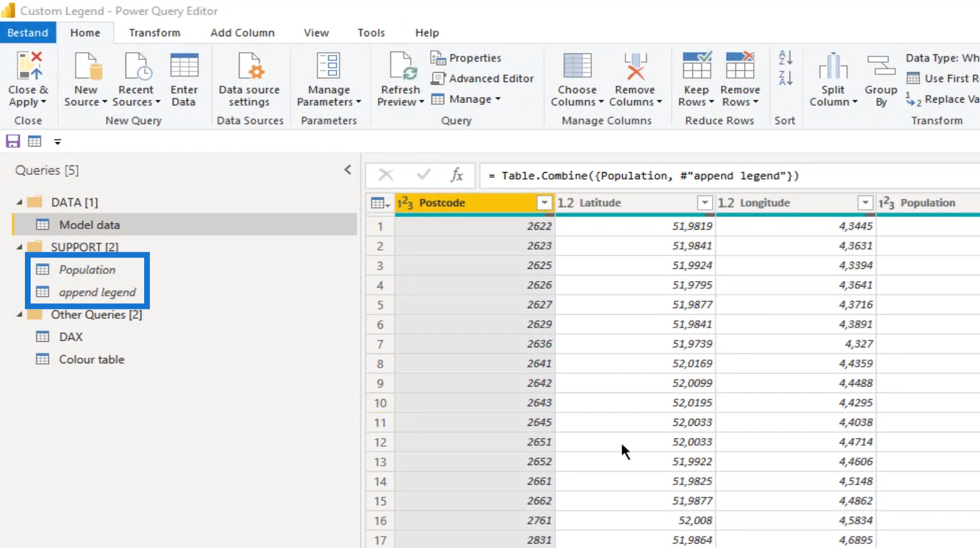Change Postcode column data type icon
The height and width of the screenshot is (548, 980).
pyautogui.click(x=405, y=203)
